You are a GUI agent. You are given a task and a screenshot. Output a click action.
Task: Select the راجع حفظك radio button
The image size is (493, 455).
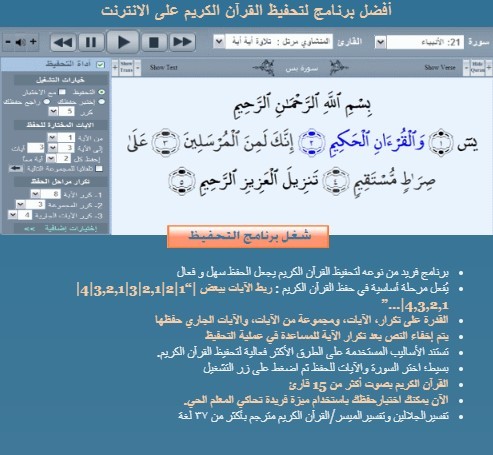pos(47,102)
